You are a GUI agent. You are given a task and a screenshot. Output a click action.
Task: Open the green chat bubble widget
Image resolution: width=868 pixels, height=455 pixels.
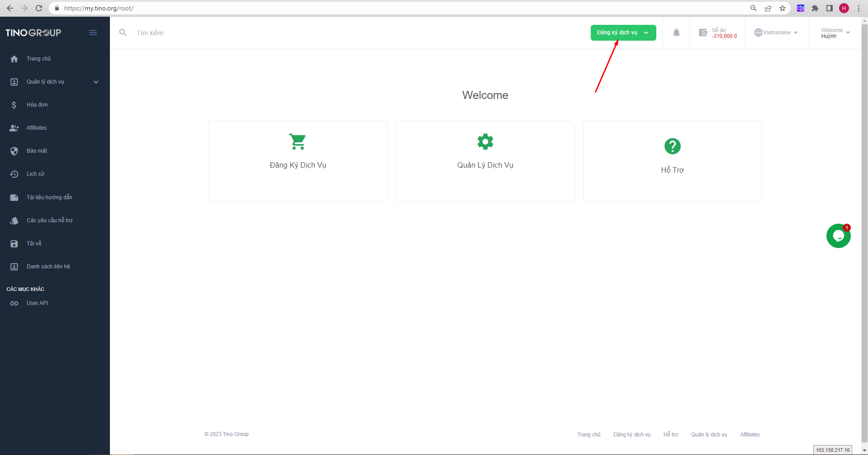tap(838, 236)
